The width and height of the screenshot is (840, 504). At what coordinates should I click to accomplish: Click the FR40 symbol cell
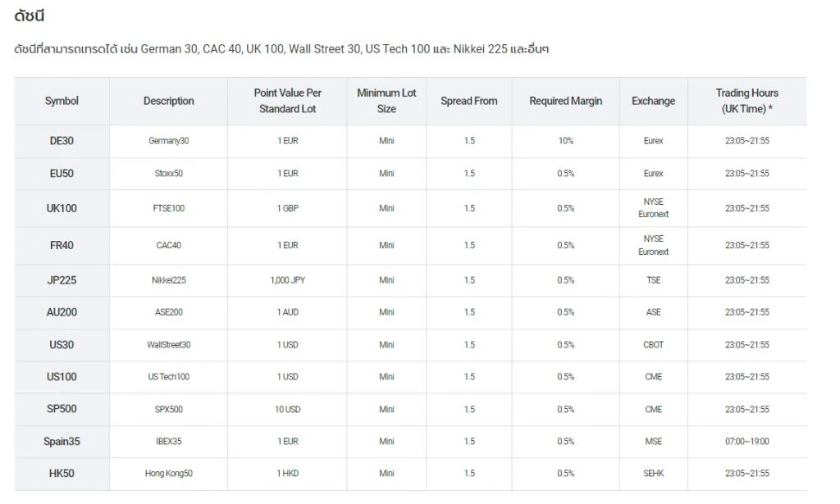click(62, 246)
